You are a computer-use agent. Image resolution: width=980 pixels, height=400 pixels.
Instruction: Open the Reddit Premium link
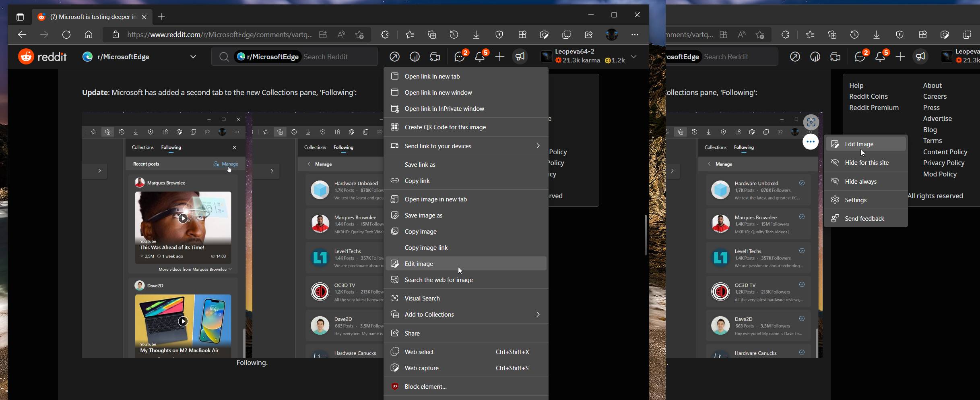[x=873, y=108]
